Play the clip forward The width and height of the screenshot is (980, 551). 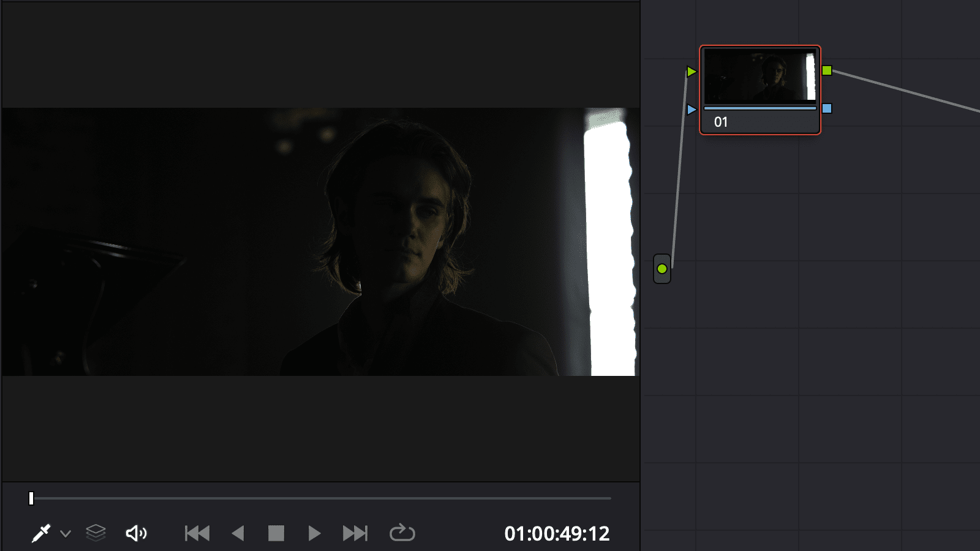coord(314,533)
